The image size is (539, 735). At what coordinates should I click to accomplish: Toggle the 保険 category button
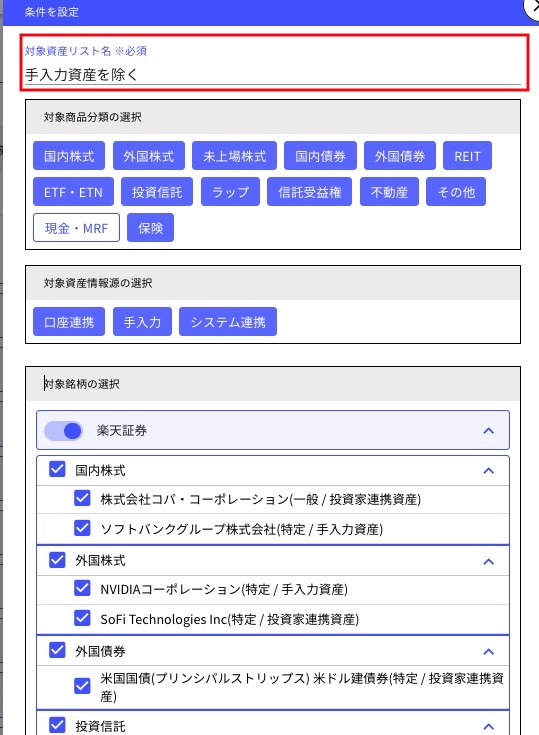tap(150, 228)
